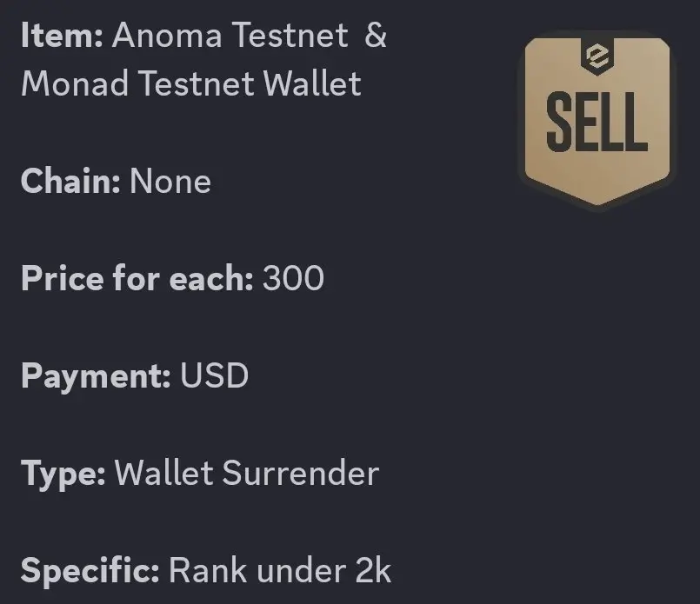Click the pointed bottom tip of the SELL badge
Viewport: 700px width, 604px height.
pyautogui.click(x=597, y=200)
